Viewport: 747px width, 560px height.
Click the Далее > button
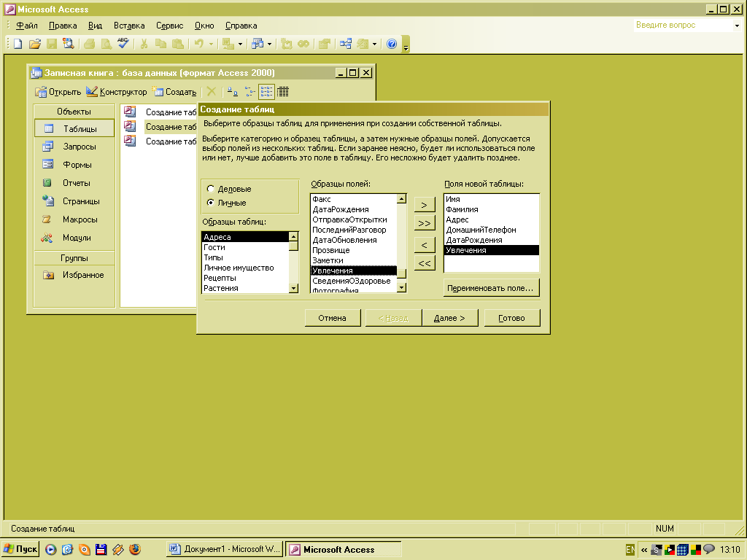[449, 318]
